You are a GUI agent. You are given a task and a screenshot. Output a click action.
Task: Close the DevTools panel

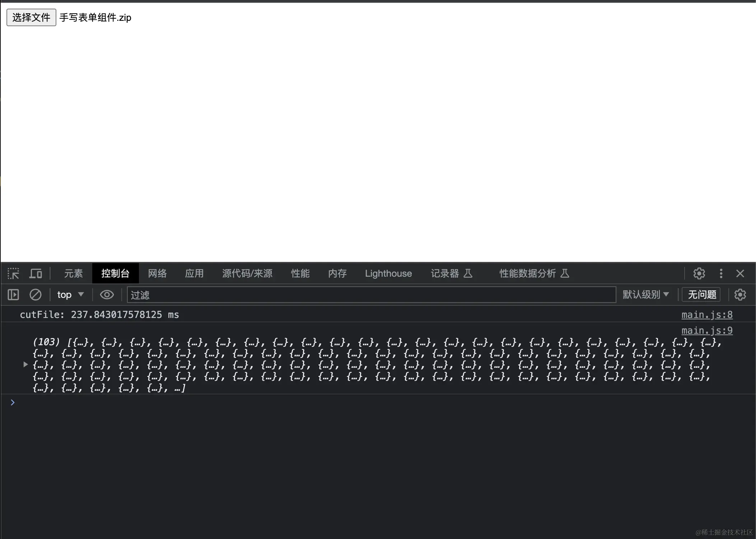coord(741,273)
